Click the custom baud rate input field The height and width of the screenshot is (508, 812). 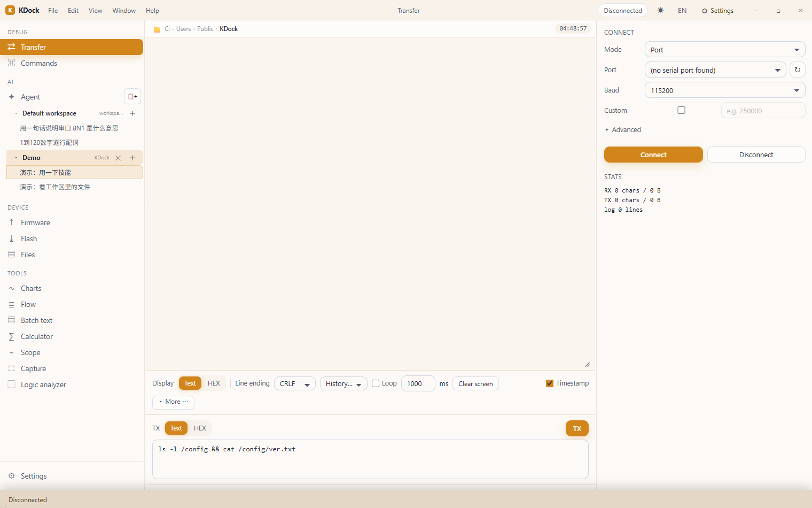point(763,111)
